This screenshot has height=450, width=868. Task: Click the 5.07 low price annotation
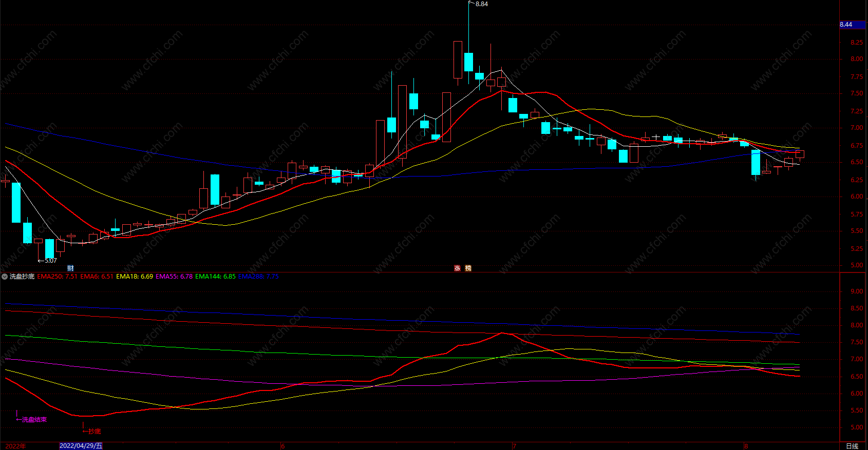pos(51,261)
